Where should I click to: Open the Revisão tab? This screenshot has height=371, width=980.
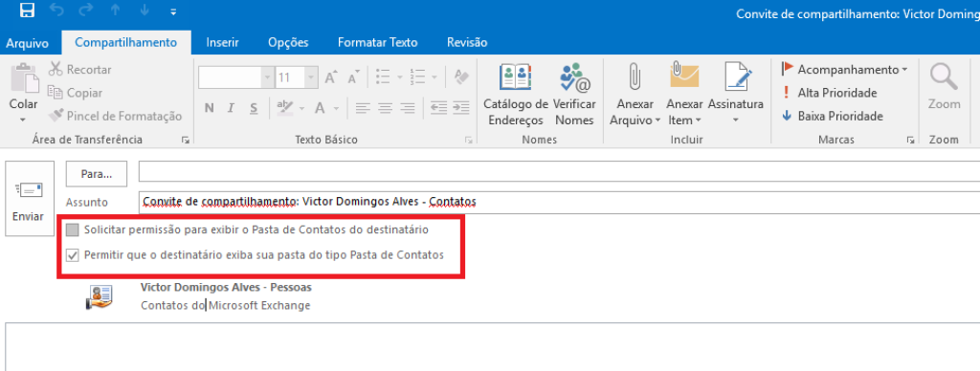point(467,42)
